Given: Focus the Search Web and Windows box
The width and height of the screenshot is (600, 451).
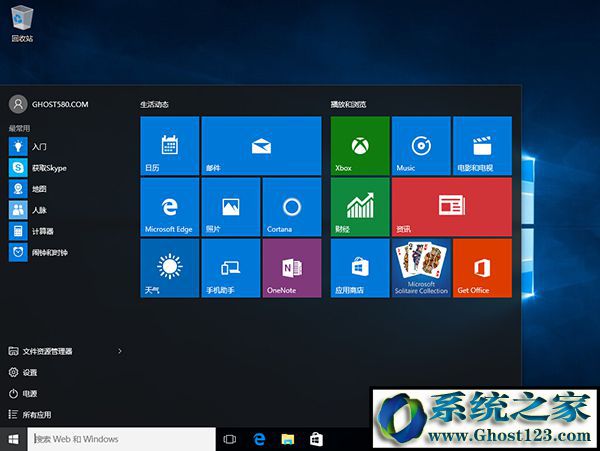Looking at the screenshot, I should [121, 439].
